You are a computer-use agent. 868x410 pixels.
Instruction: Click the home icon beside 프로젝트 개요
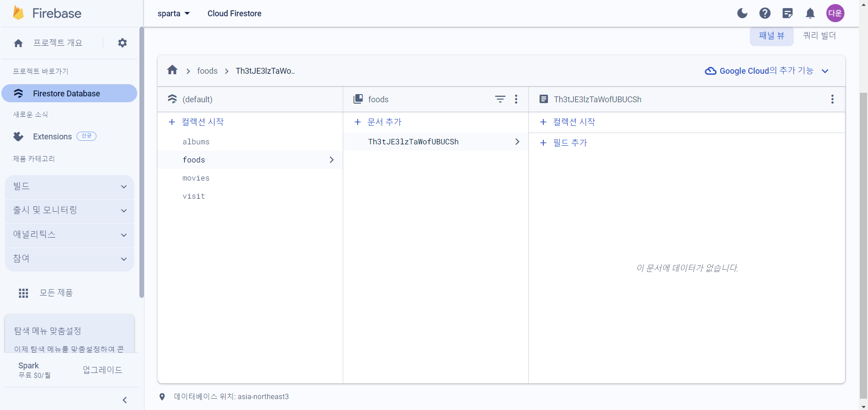click(x=18, y=43)
